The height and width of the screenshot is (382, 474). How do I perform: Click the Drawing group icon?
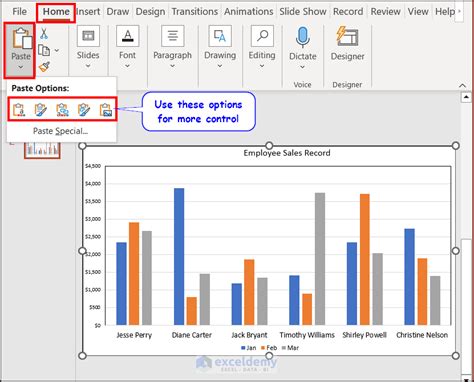click(220, 36)
